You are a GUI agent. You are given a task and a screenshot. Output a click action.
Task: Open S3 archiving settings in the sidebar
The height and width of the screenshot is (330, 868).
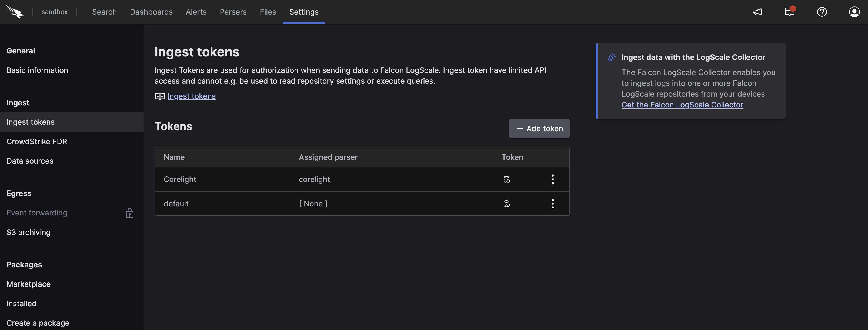tap(29, 232)
